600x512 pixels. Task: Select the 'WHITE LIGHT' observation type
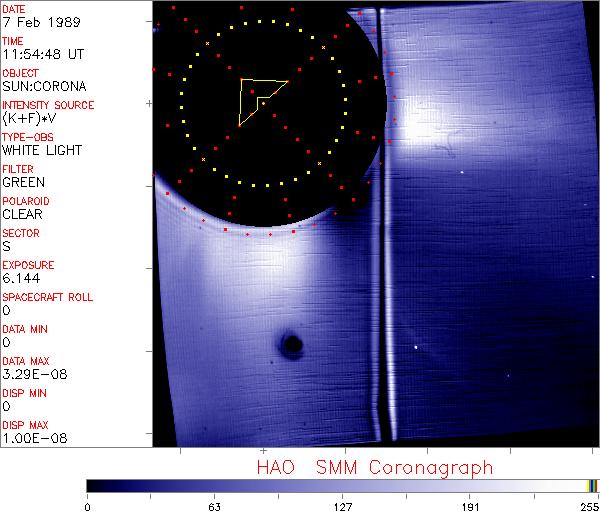pyautogui.click(x=41, y=150)
